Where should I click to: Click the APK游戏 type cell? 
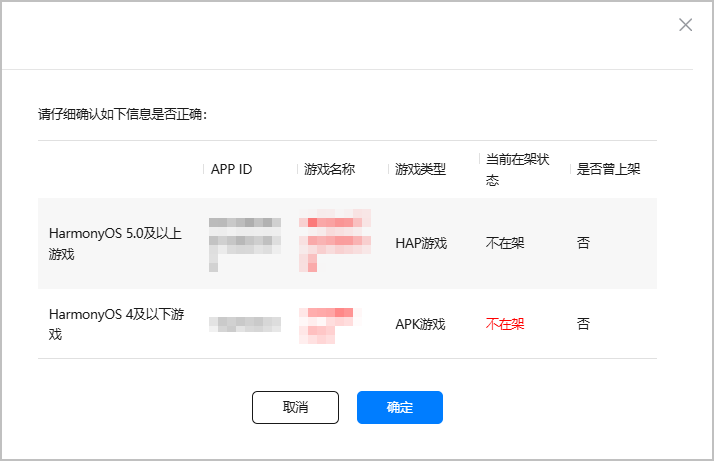420,324
